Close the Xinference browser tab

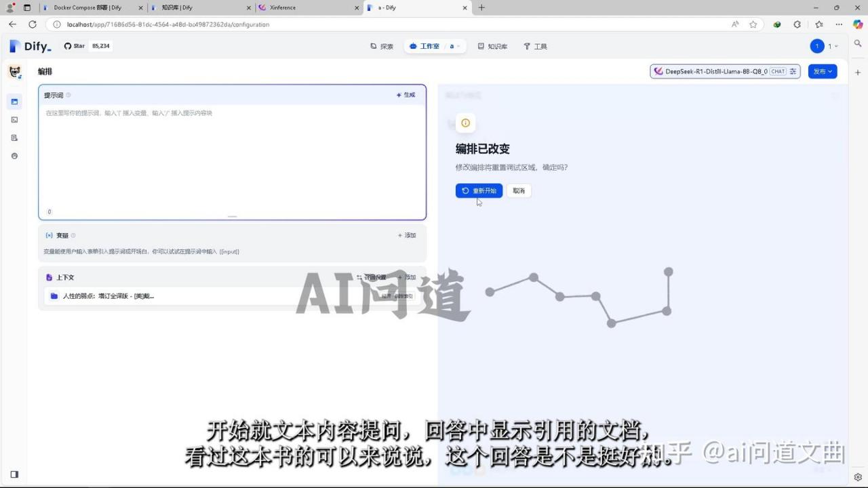click(357, 7)
